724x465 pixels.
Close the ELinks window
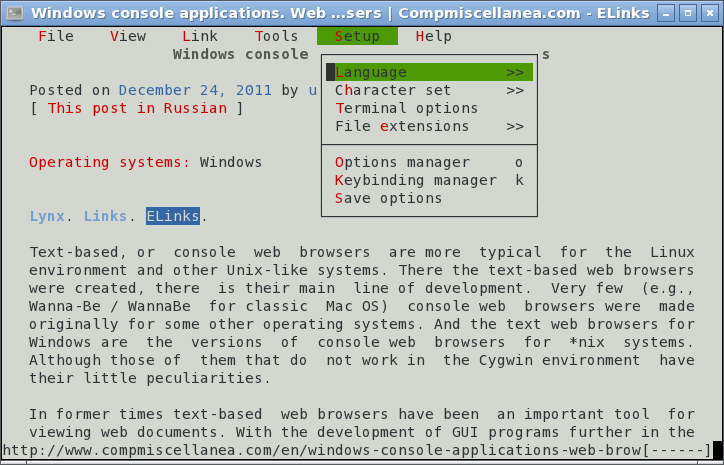(710, 13)
